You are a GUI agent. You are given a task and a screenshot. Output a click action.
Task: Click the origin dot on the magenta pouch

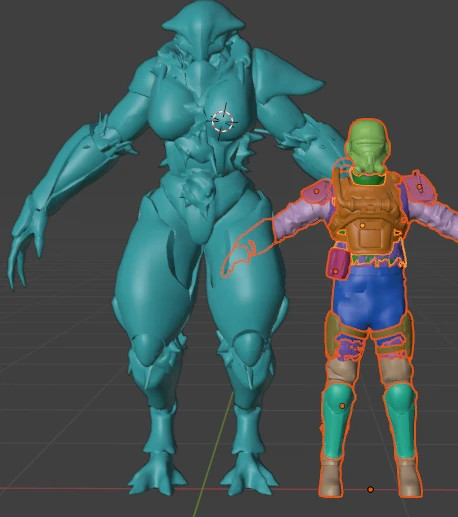[336, 272]
